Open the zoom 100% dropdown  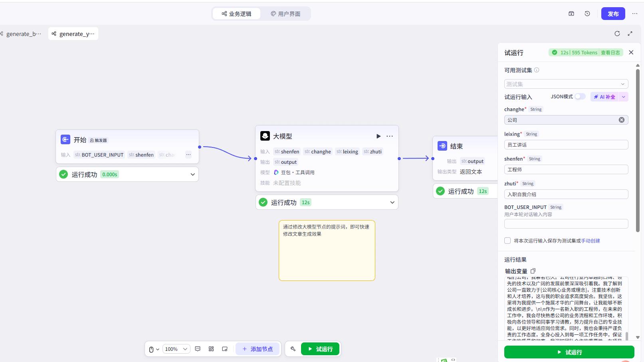[176, 349]
